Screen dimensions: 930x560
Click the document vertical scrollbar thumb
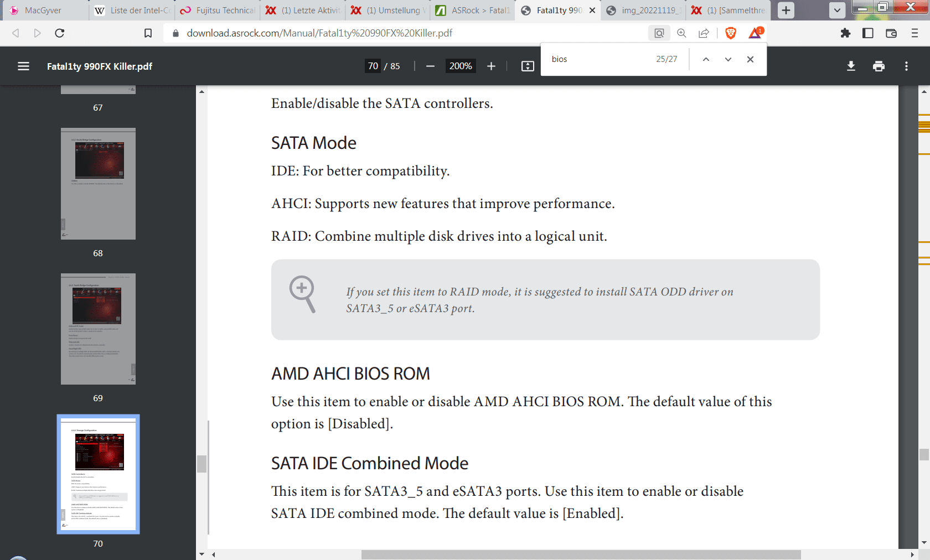coord(924,455)
